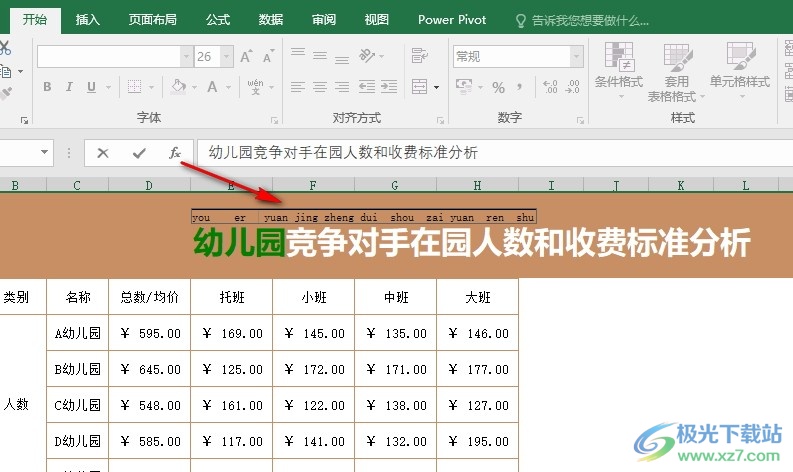Click the ¥ 195.00 cell
This screenshot has width=793, height=472.
[478, 441]
